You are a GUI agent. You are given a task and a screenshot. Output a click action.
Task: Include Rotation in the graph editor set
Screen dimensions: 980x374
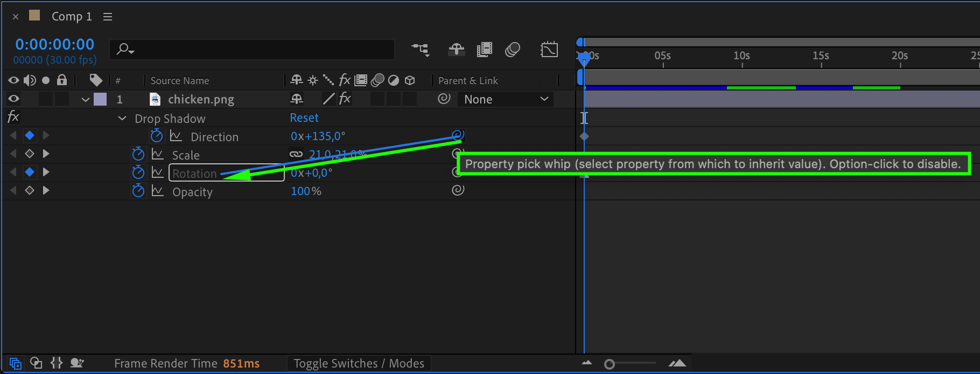[157, 172]
